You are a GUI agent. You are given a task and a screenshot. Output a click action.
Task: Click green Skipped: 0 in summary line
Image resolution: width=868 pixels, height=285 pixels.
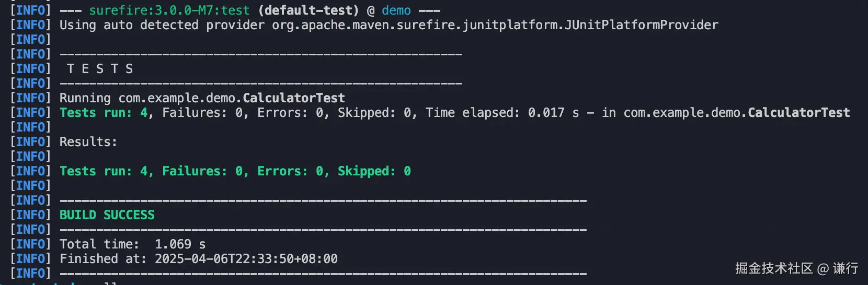(374, 171)
